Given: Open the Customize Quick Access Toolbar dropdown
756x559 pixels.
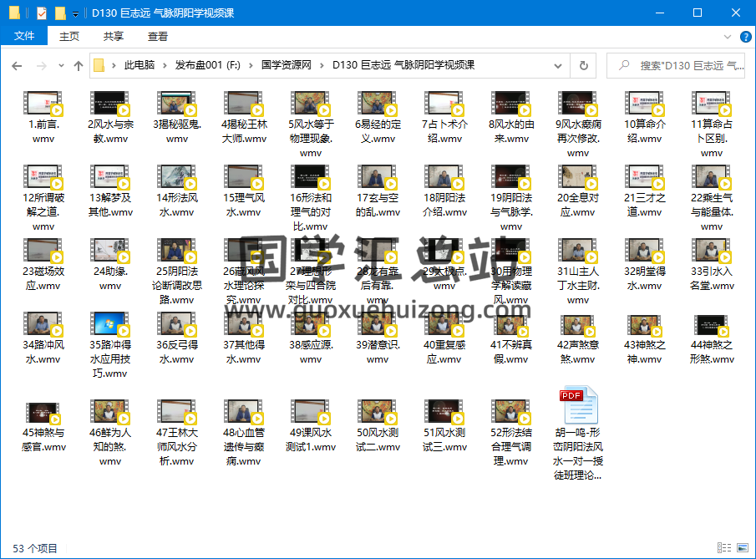Looking at the screenshot, I should pyautogui.click(x=75, y=13).
